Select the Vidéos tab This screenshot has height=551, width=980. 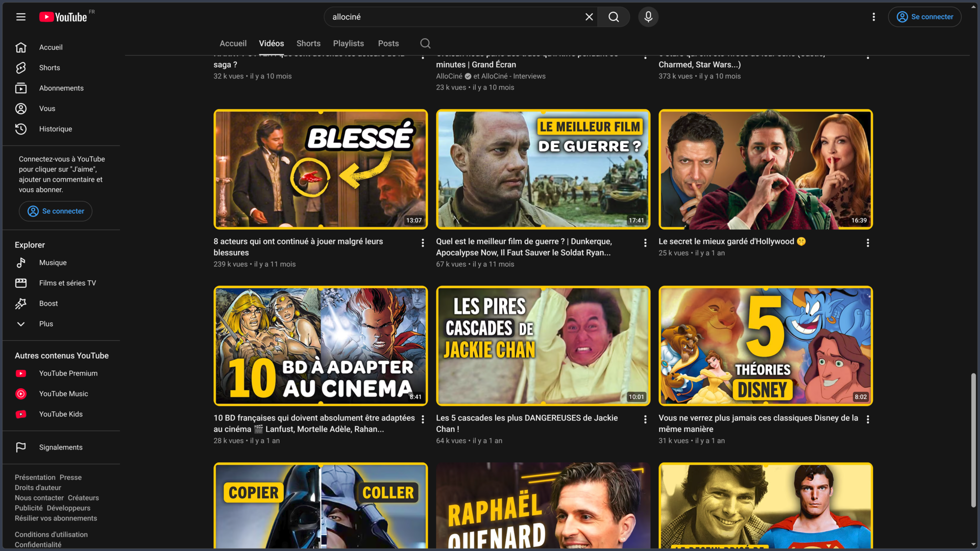click(x=271, y=43)
